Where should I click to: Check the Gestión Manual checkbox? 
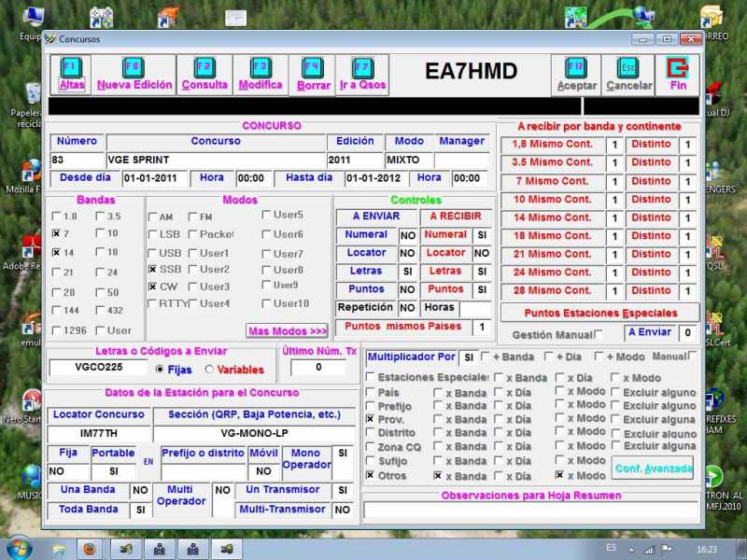pyautogui.click(x=599, y=334)
